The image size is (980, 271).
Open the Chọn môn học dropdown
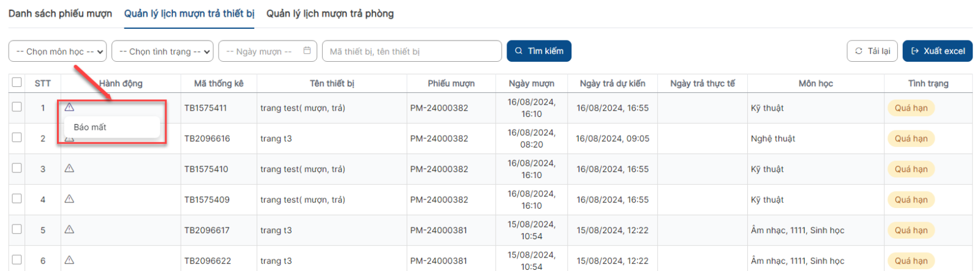58,51
